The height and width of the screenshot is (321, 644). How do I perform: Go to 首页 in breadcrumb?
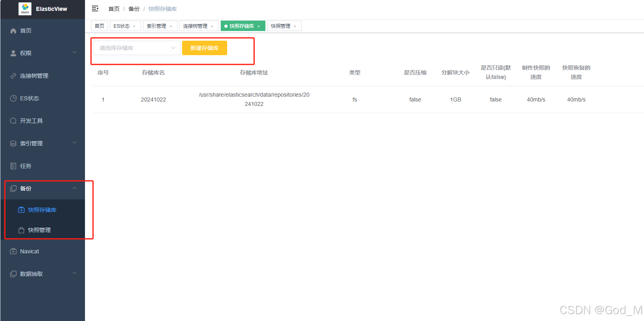[x=114, y=9]
